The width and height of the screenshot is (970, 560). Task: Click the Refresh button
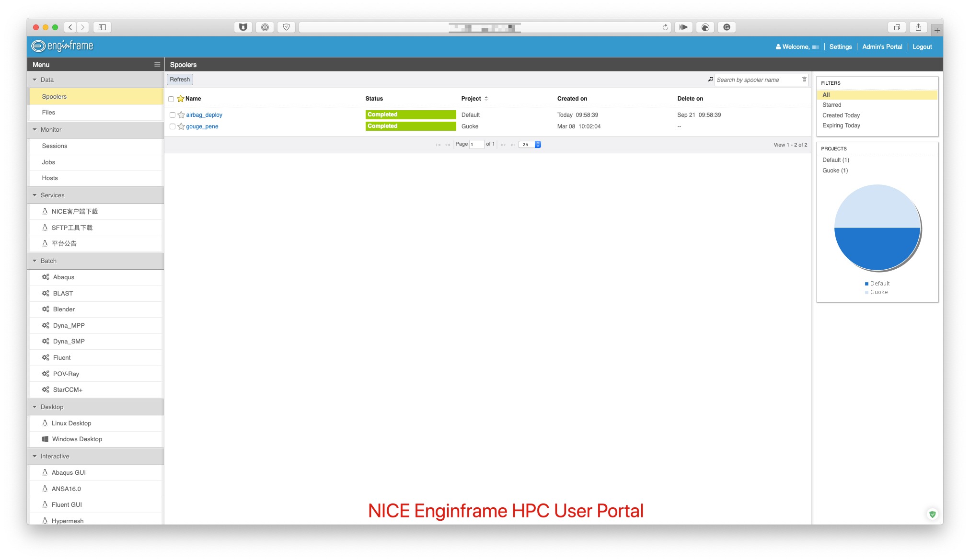180,80
